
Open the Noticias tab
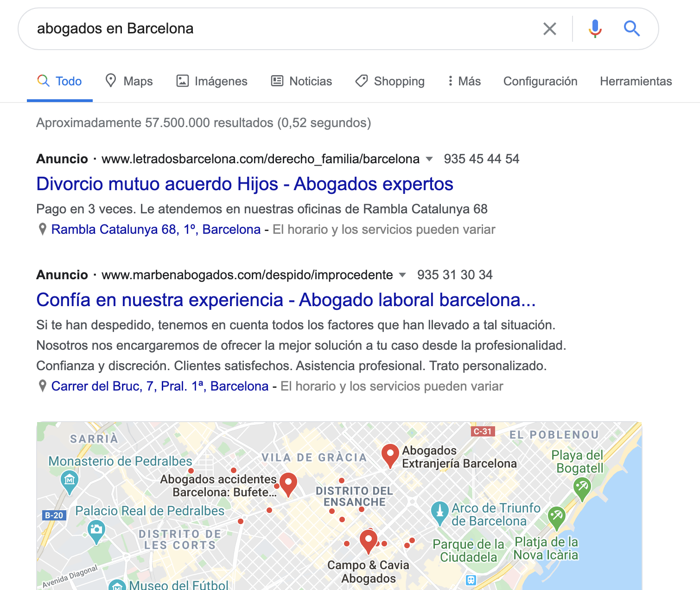(x=302, y=81)
